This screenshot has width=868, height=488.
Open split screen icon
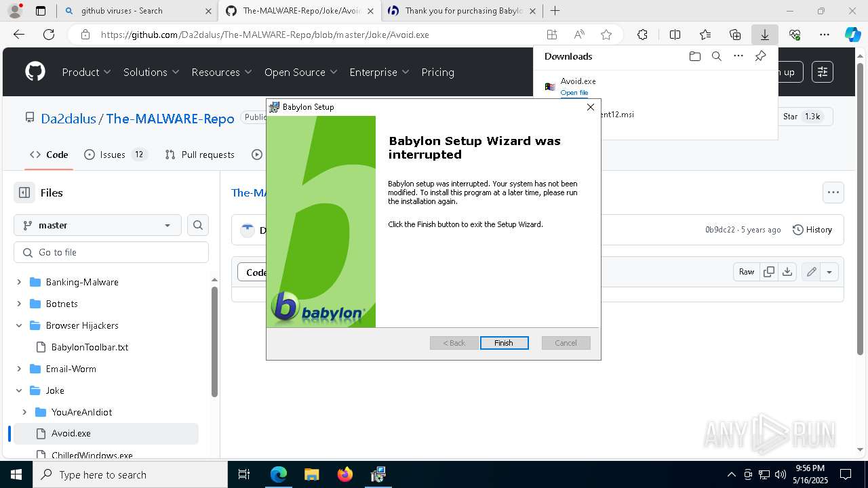(675, 35)
